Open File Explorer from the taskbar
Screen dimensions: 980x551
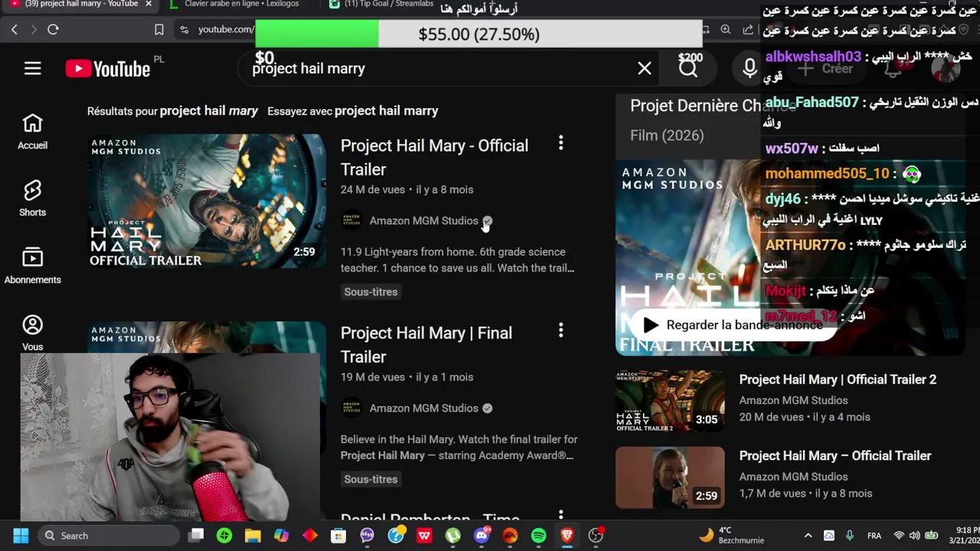tap(253, 536)
